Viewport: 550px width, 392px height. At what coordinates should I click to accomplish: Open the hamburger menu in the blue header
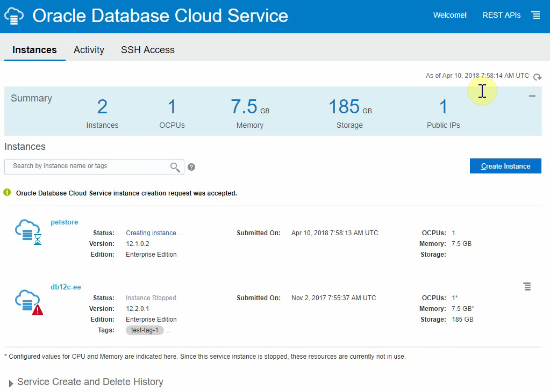click(x=535, y=16)
